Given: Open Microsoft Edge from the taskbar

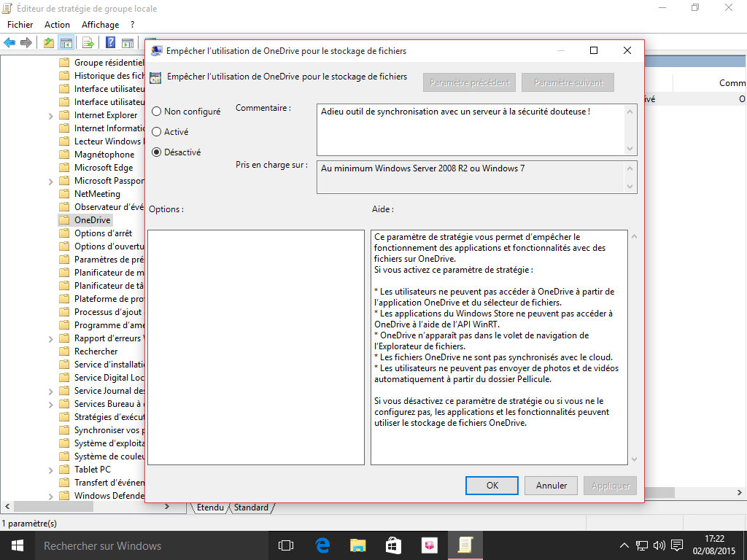Looking at the screenshot, I should (322, 545).
